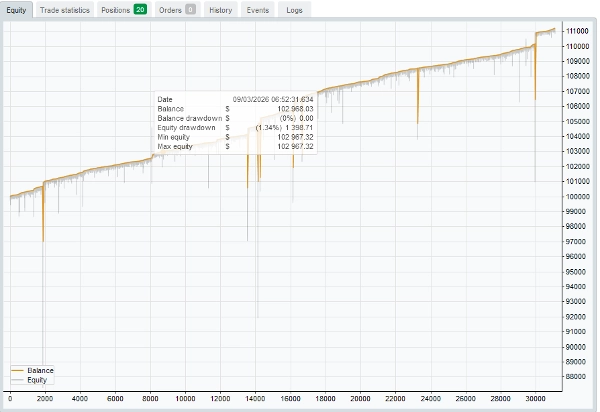The width and height of the screenshot is (600, 412).
Task: Click the 14000 x-axis label
Action: click(255, 398)
